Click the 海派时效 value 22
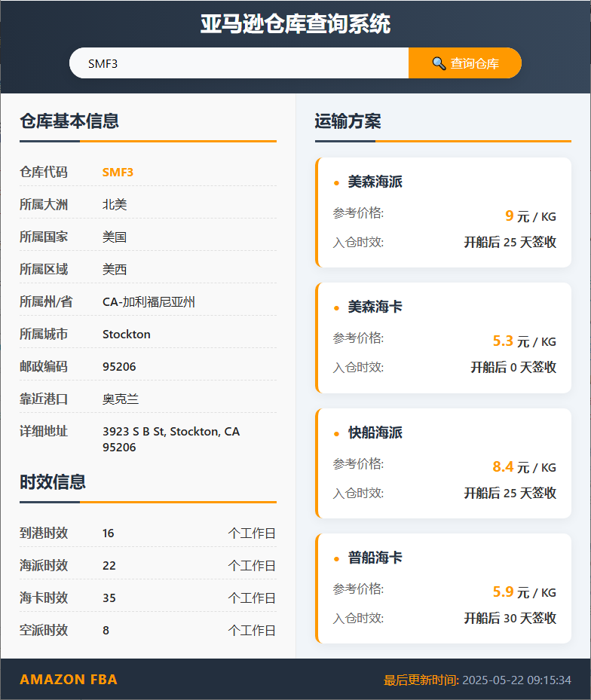Viewport: 591px width, 700px height. pos(109,566)
